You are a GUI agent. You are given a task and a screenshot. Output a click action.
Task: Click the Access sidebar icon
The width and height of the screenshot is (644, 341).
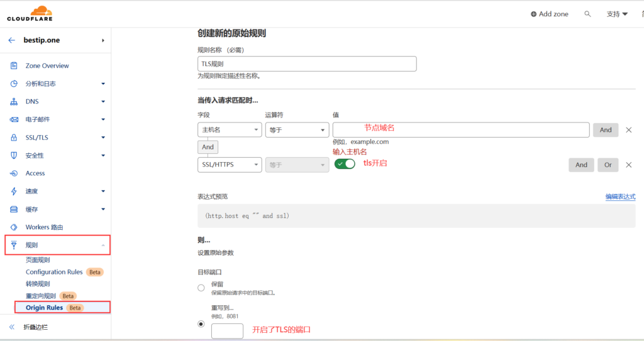[x=14, y=173]
